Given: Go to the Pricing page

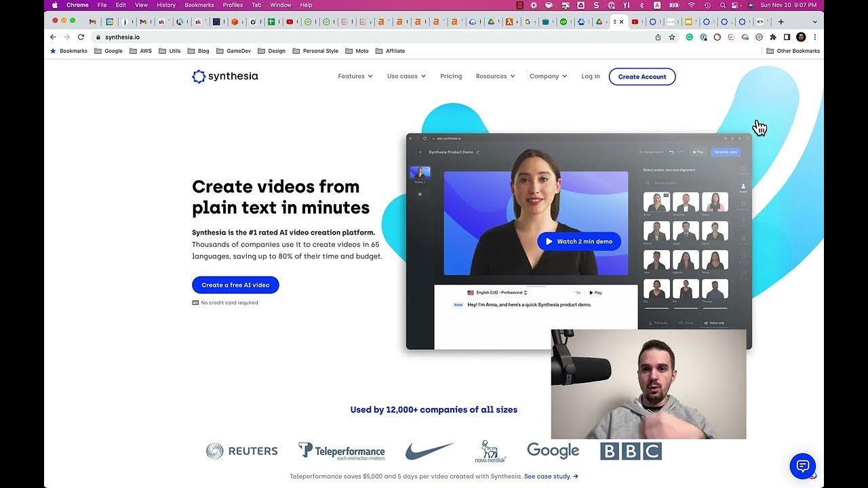Looking at the screenshot, I should 451,77.
